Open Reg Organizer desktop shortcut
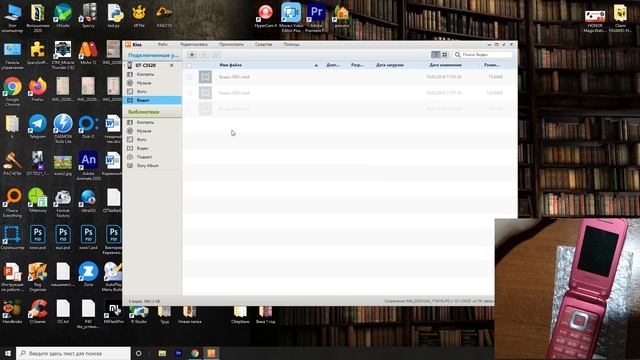This screenshot has height=360, width=640. point(38,277)
